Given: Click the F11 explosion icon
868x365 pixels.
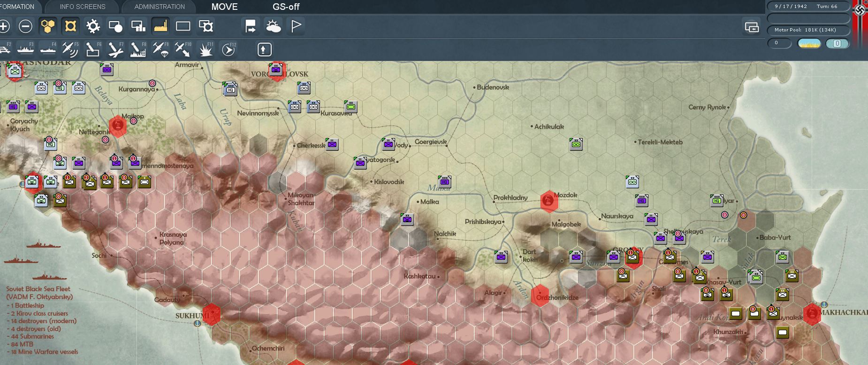Looking at the screenshot, I should click(x=206, y=49).
